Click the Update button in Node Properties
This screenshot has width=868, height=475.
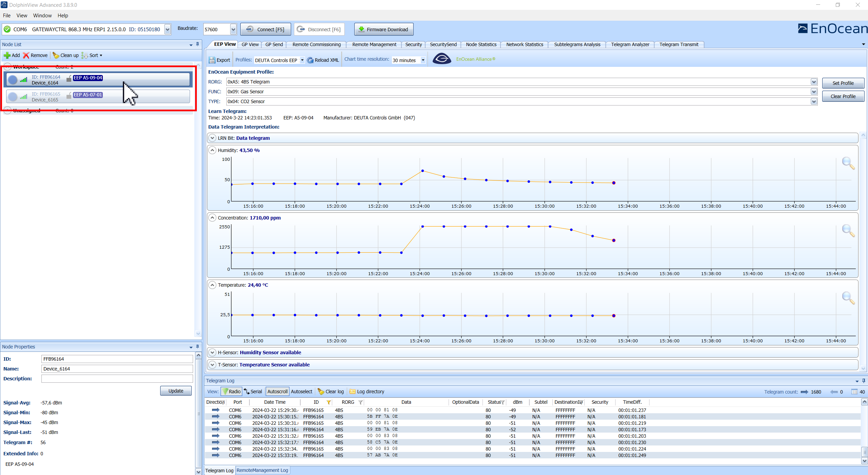click(176, 391)
